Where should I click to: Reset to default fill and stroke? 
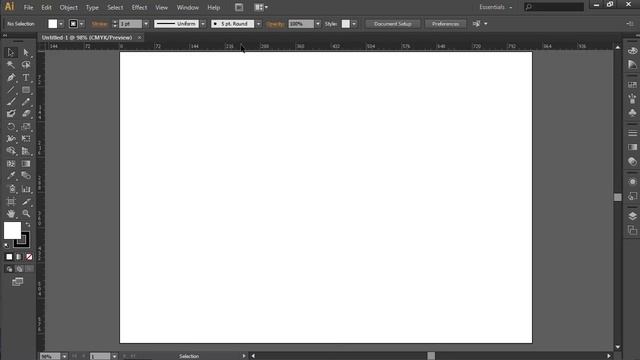7,245
